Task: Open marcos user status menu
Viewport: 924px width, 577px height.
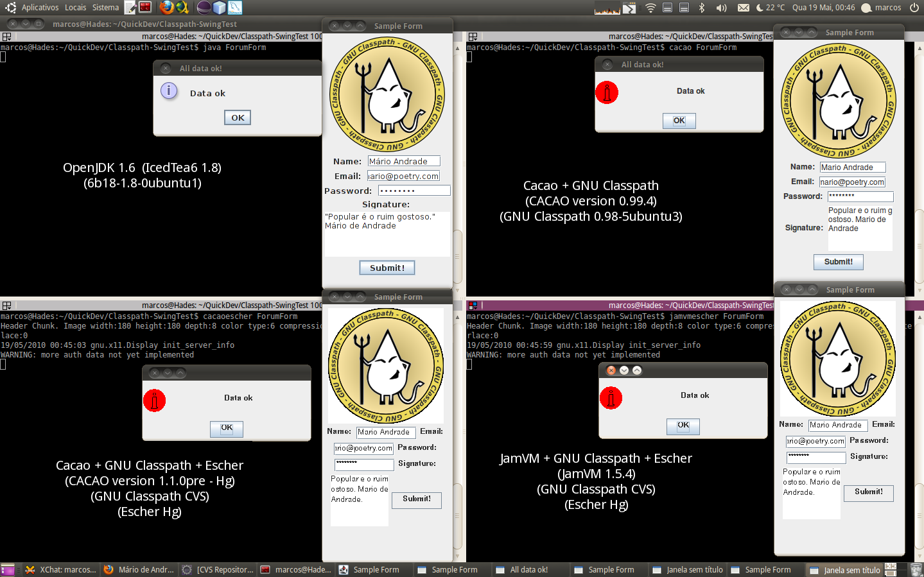Action: 881,8
